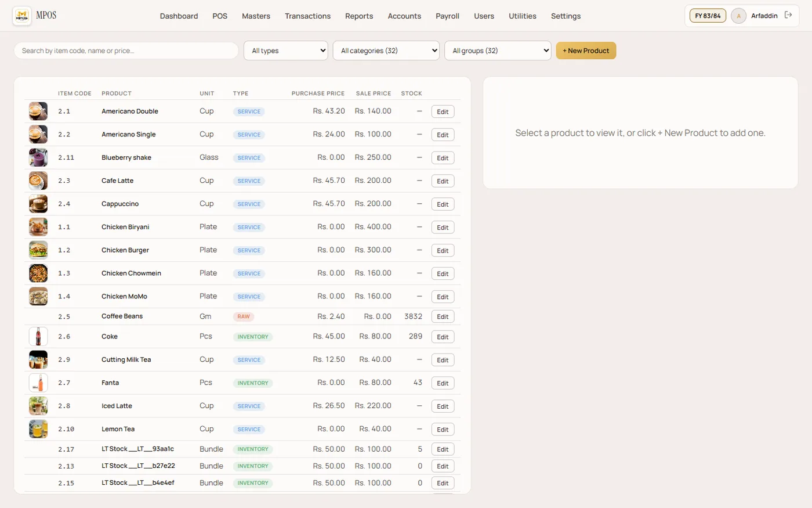
Task: Click the logout icon beside Arfaddin
Action: pos(788,15)
